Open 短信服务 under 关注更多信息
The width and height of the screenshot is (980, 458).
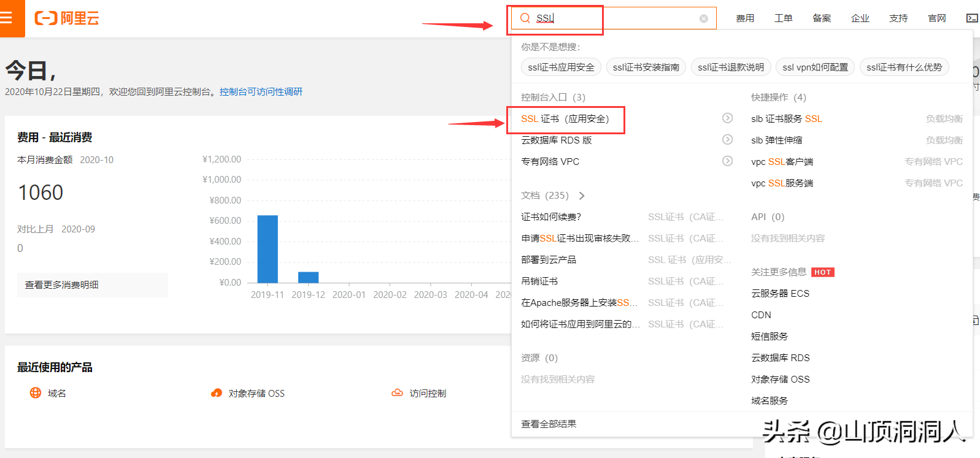[770, 337]
